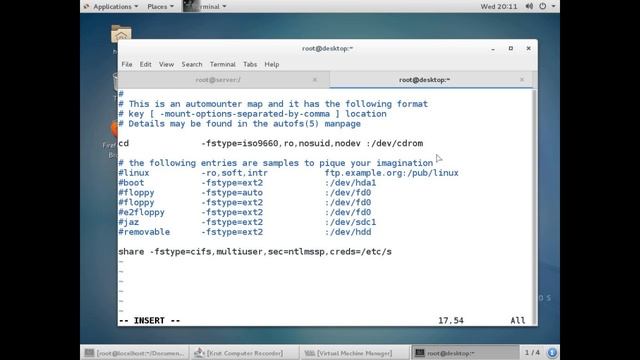
Task: Maximize the terminal window
Action: (511, 49)
